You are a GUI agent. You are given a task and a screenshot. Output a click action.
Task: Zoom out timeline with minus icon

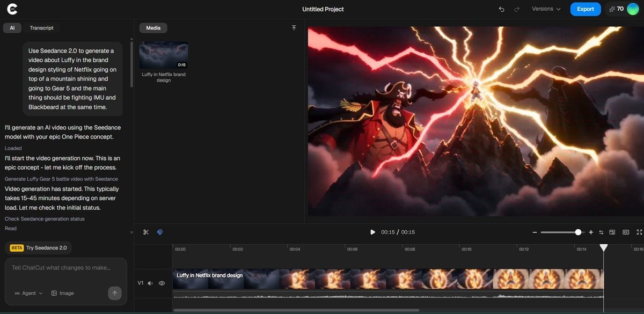pos(535,232)
